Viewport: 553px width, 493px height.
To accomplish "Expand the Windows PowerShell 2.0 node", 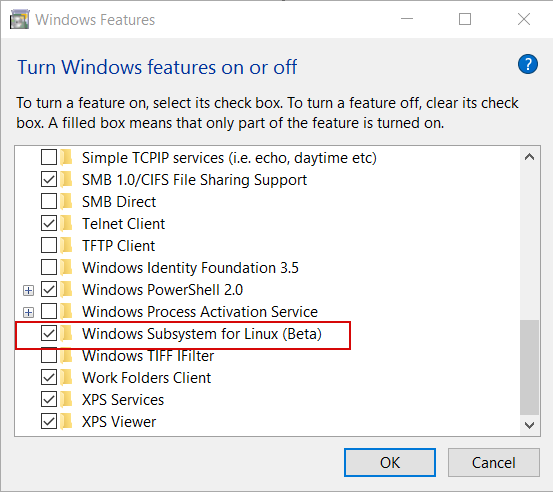I will click(29, 290).
